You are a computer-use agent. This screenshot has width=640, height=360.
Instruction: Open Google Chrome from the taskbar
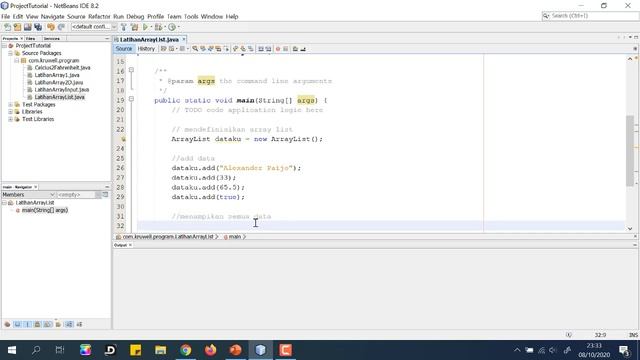tap(186, 350)
